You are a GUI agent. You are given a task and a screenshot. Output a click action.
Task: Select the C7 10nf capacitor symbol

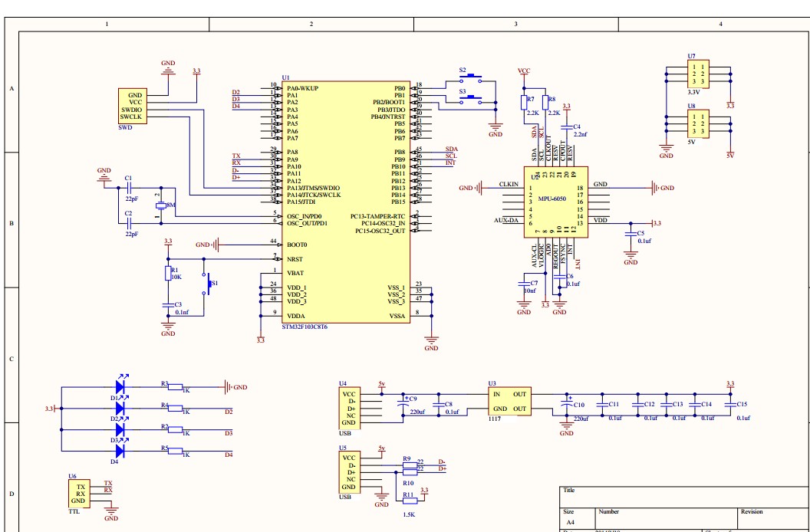[524, 284]
